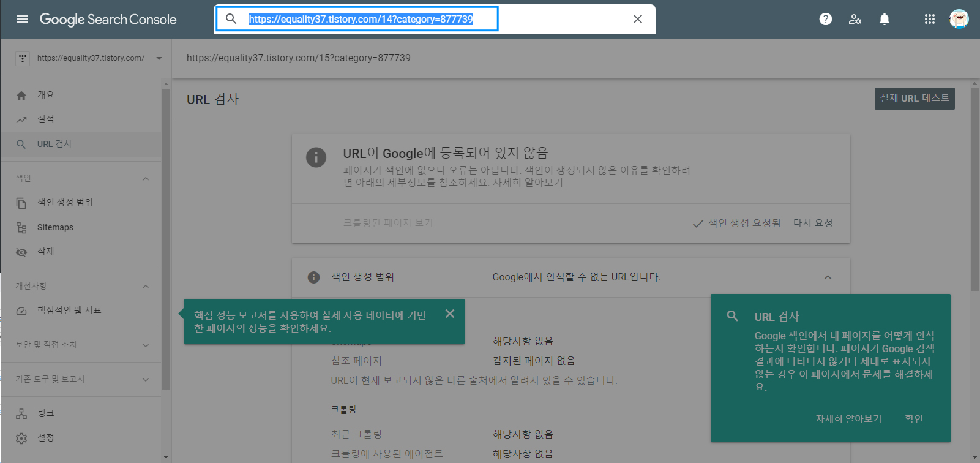Clear the URL search field with X

[638, 19]
